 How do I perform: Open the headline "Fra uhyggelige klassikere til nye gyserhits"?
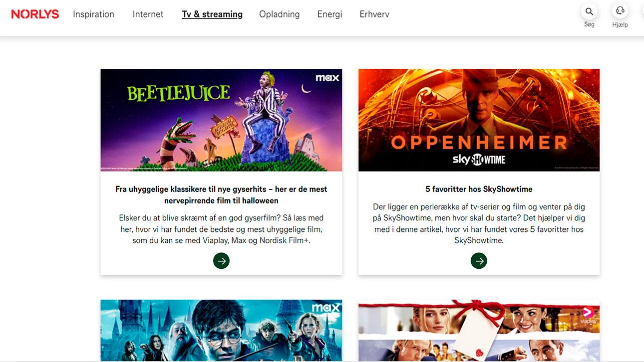point(221,195)
